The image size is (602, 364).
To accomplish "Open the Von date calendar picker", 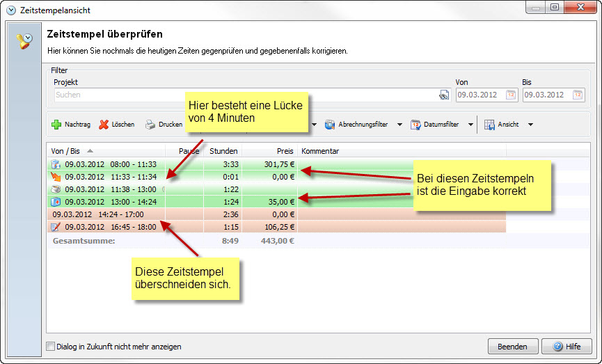I will click(510, 95).
